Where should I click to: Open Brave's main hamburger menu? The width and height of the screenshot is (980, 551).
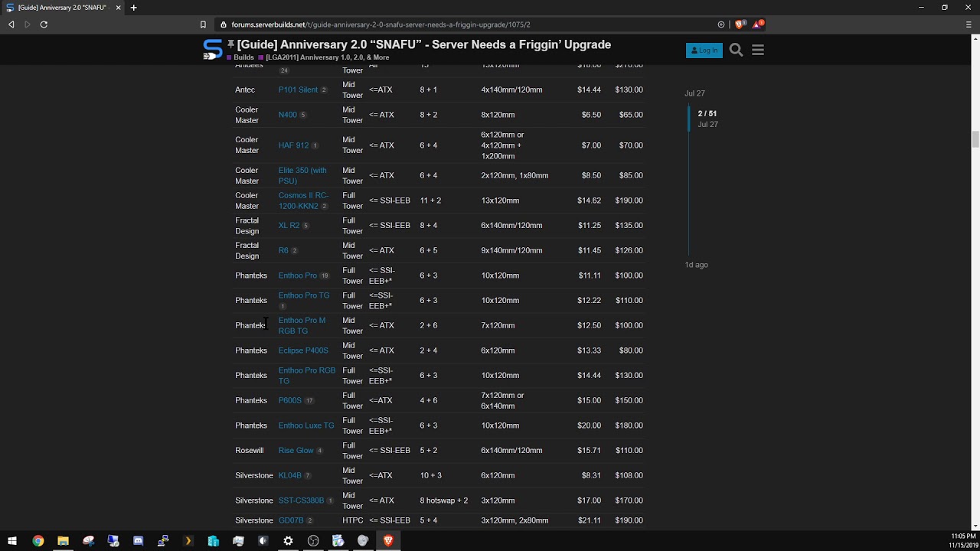pyautogui.click(x=969, y=24)
